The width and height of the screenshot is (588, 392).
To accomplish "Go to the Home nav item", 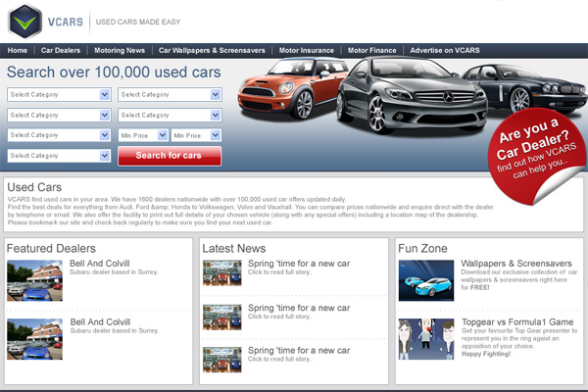I will coord(18,50).
